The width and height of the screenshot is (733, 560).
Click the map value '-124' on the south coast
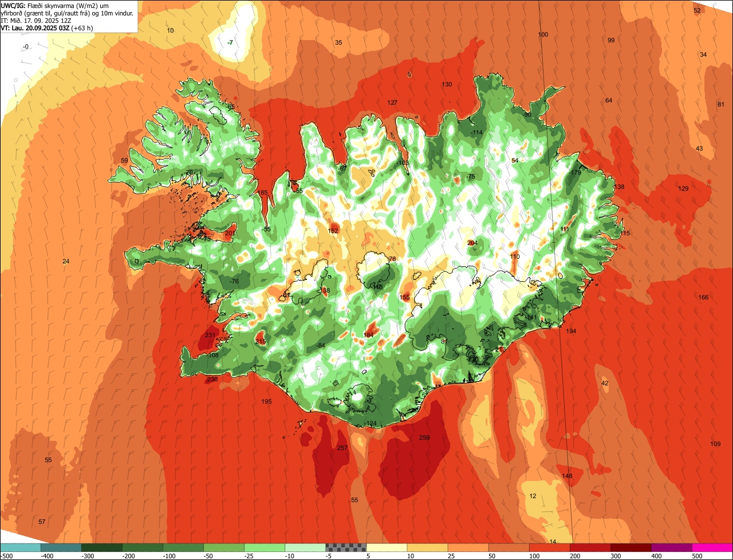371,424
